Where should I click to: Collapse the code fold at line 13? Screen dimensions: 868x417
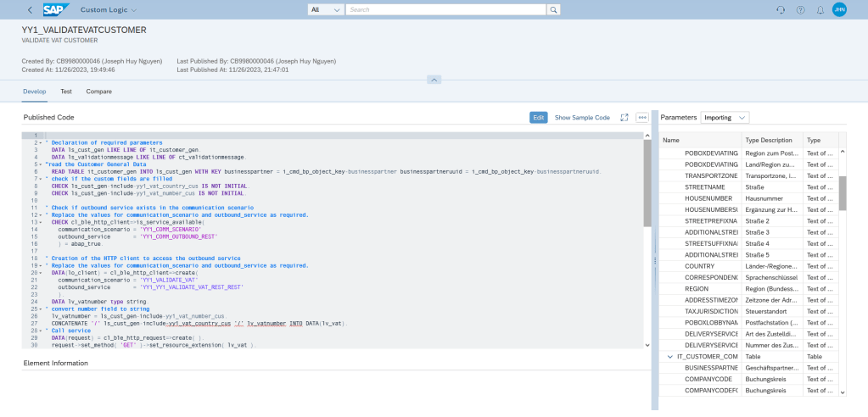[40, 222]
